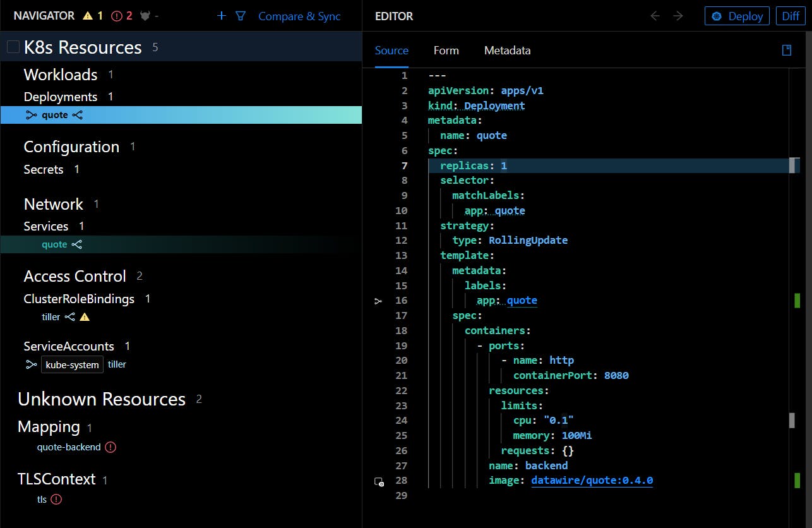The height and width of the screenshot is (528, 812).
Task: Click the Compare & Sync button
Action: pyautogui.click(x=299, y=16)
